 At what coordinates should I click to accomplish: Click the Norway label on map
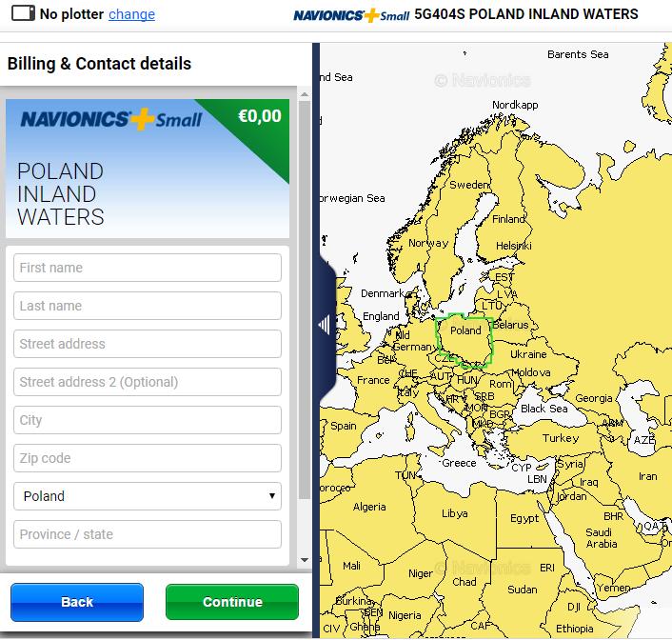(x=428, y=244)
